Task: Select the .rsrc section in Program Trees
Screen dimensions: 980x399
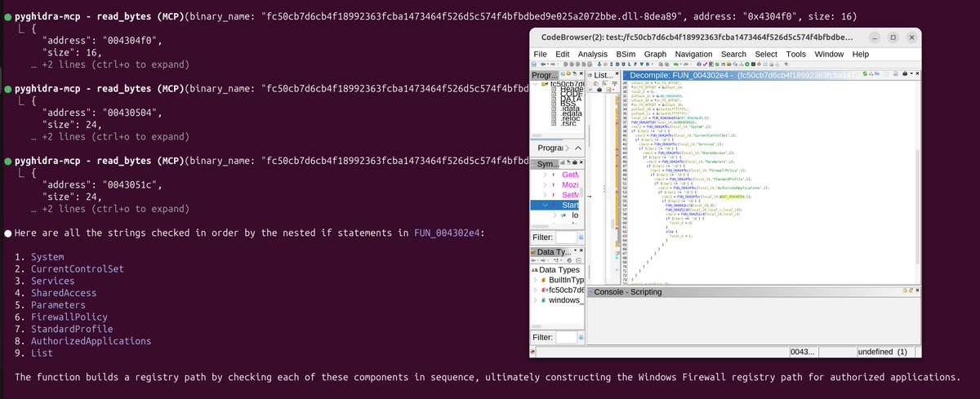Action: coord(569,124)
